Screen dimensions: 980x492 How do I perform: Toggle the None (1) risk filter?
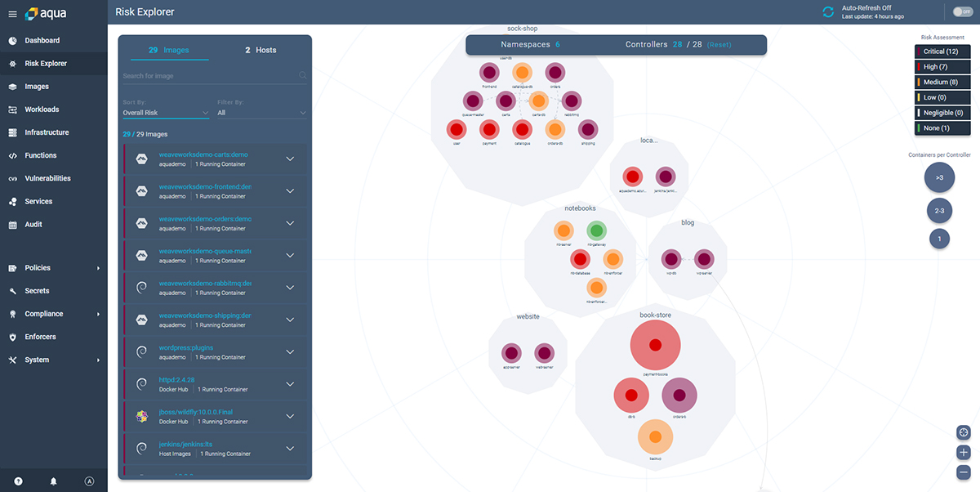coord(942,128)
